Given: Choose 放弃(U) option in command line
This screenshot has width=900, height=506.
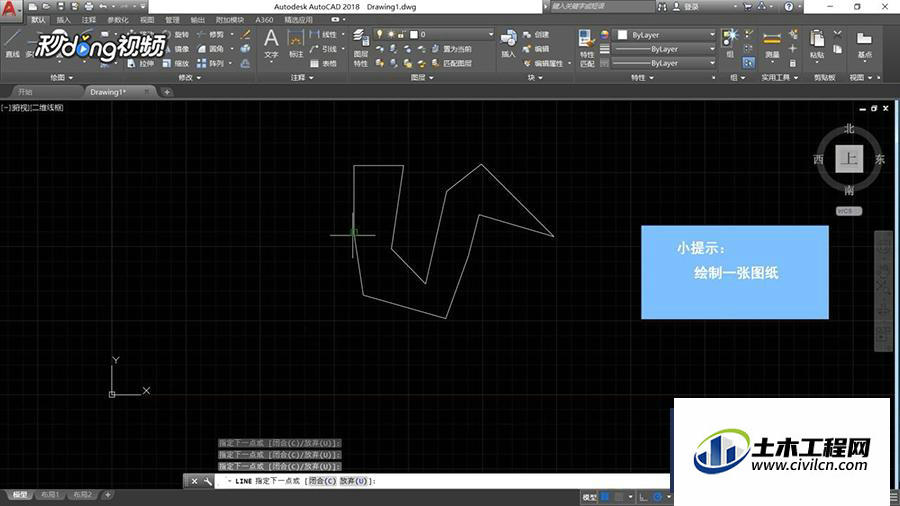Looking at the screenshot, I should (353, 481).
